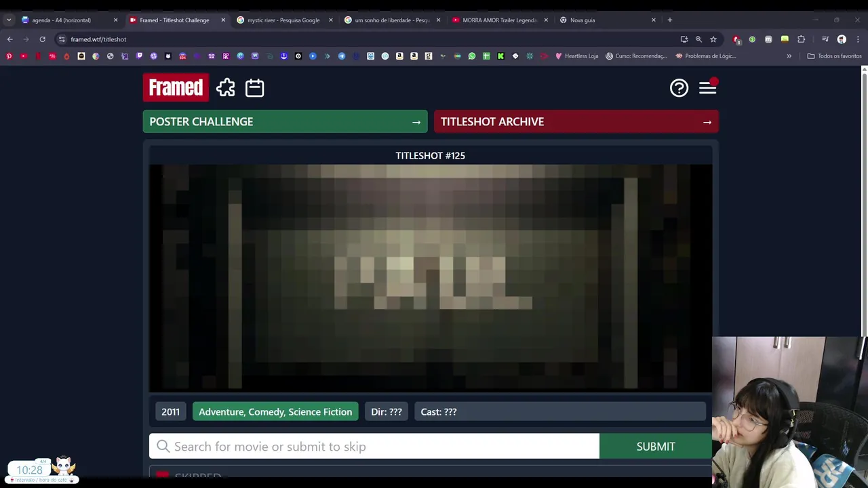This screenshot has height=488, width=868.
Task: Open a new browser tab
Action: (669, 20)
